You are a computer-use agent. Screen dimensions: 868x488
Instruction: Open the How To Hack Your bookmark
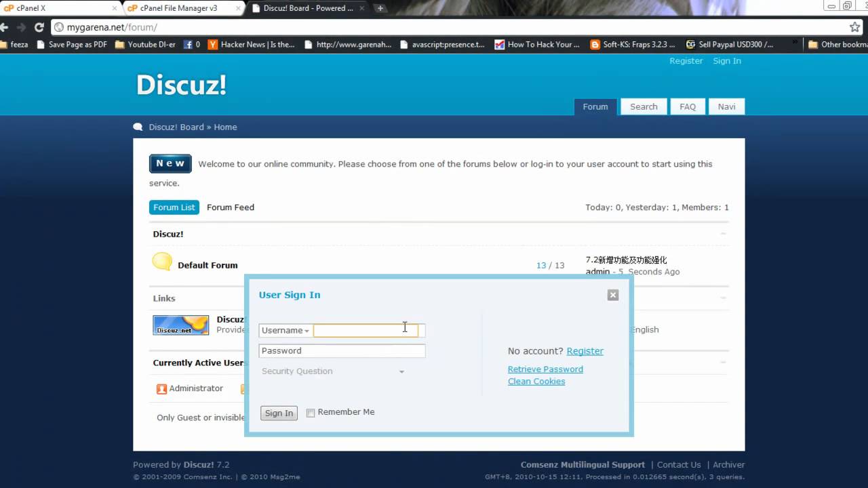tap(537, 44)
